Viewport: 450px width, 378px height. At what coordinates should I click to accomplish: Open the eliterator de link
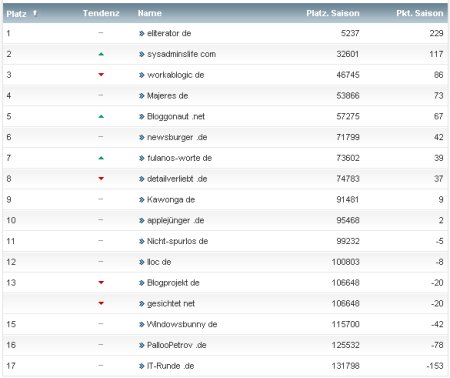pos(169,33)
